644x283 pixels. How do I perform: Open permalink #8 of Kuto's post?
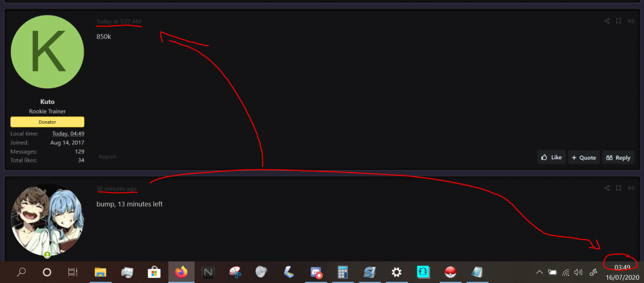[x=631, y=21]
